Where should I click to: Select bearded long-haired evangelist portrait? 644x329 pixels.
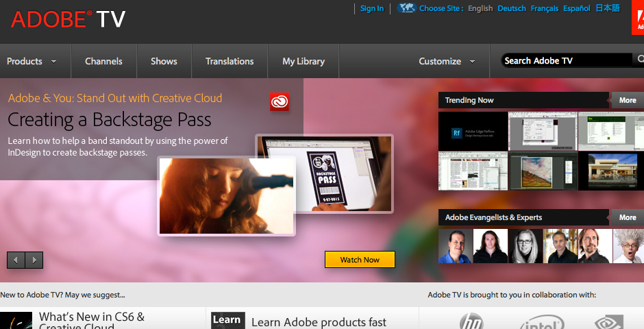tap(595, 246)
